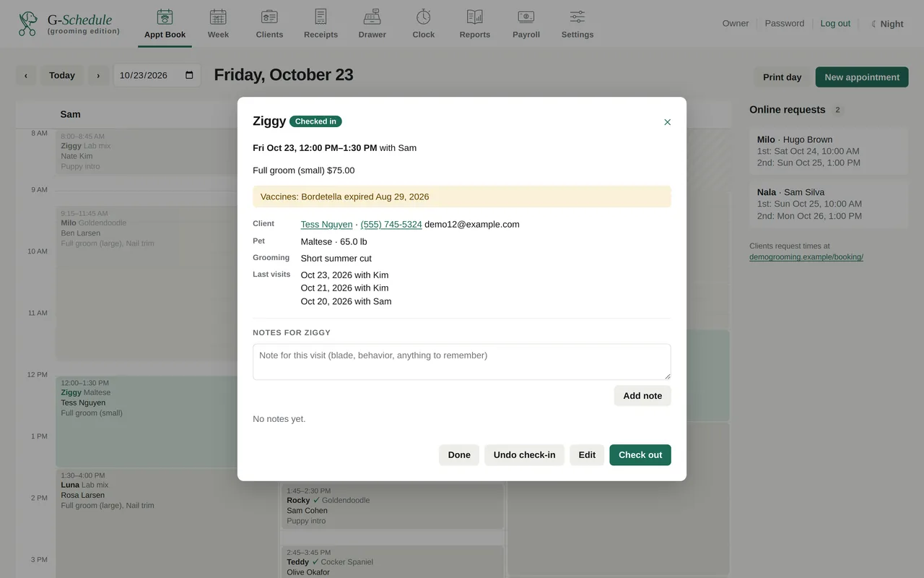Screen dimensions: 924x578
Task: Click the Print day button
Action: 783,77
